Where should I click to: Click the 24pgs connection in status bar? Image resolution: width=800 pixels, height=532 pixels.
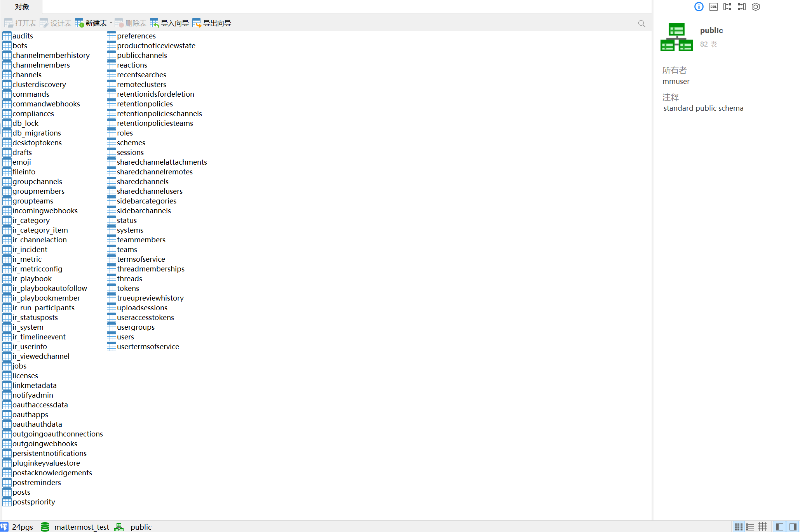22,527
